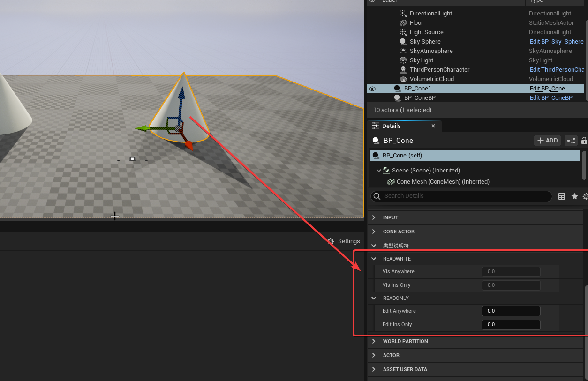Viewport: 588px width, 381px height.
Task: Click the Details panel sliders icon
Action: tap(375, 126)
